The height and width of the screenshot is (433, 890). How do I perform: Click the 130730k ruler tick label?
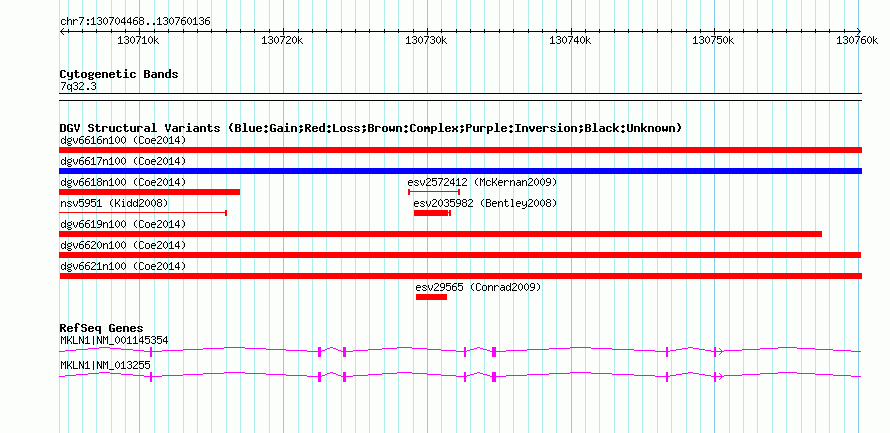pyautogui.click(x=426, y=40)
